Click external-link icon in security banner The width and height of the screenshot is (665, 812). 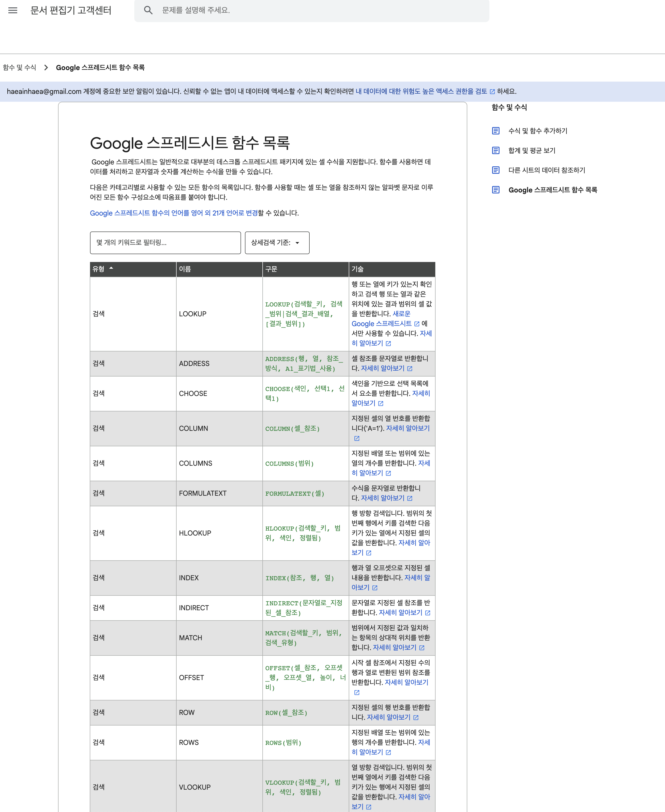point(492,91)
